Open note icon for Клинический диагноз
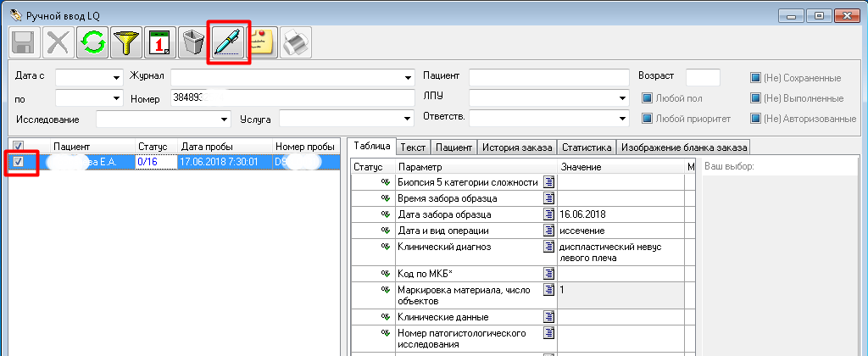Screen dimensions: 868x356 tap(548, 247)
